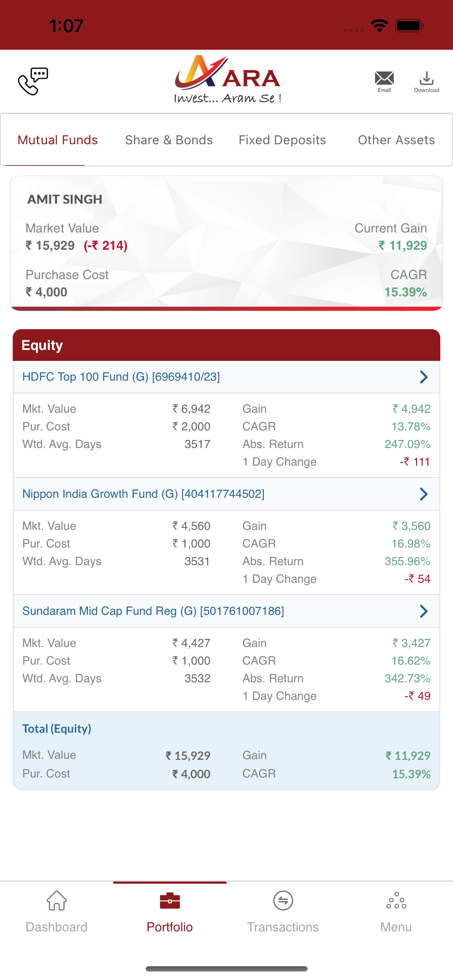Open HDFC Top 100 Fund (G) details
Screen dimensions: 453x980
coord(121,377)
